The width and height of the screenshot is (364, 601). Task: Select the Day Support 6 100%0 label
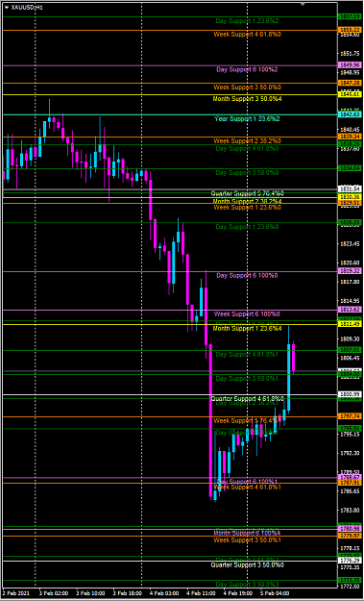click(x=247, y=275)
